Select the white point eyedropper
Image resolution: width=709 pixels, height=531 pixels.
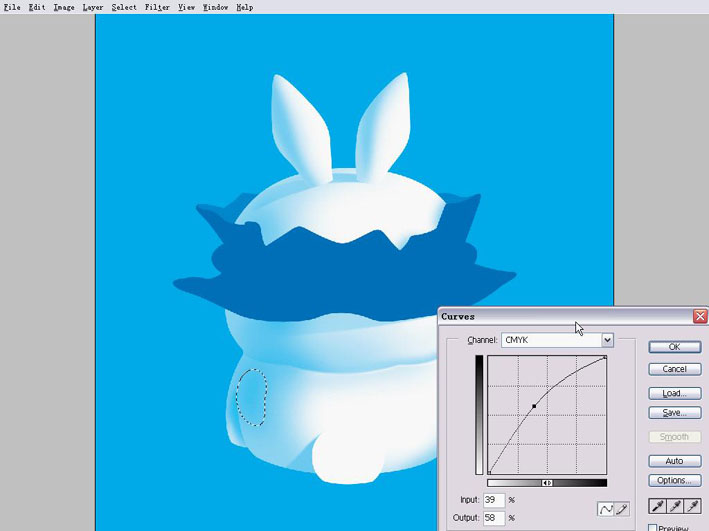tap(692, 506)
